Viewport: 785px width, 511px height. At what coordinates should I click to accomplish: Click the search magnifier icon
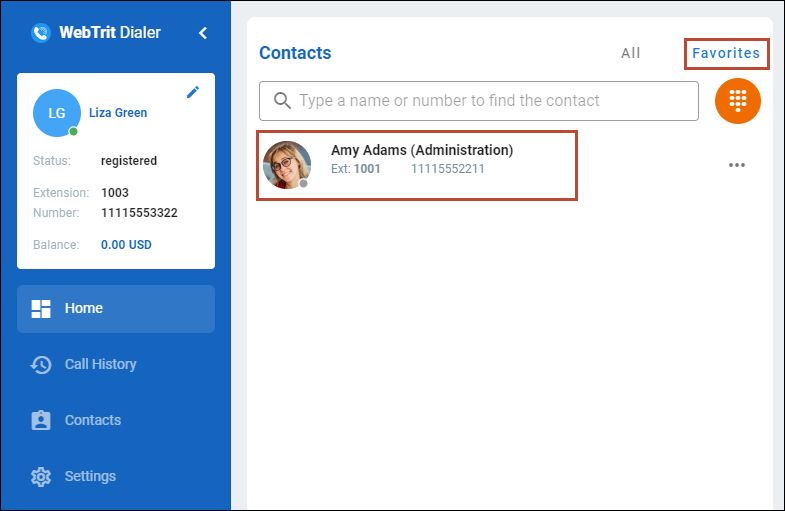(x=282, y=101)
